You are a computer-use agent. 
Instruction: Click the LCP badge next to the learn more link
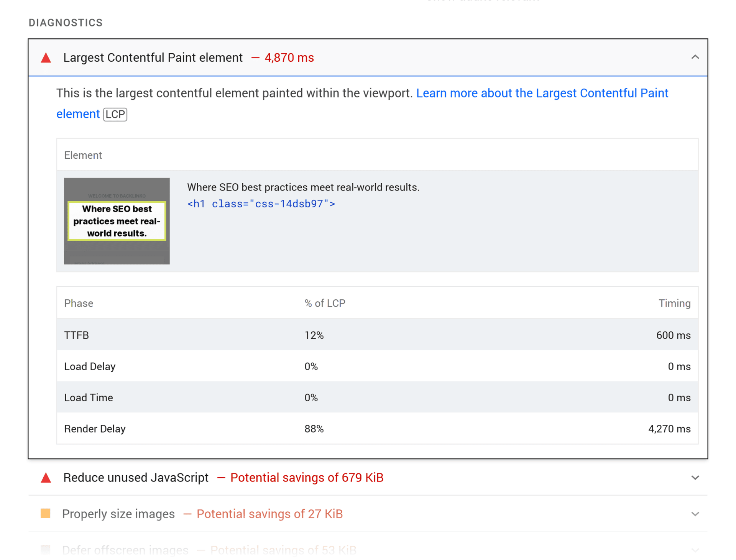click(115, 114)
